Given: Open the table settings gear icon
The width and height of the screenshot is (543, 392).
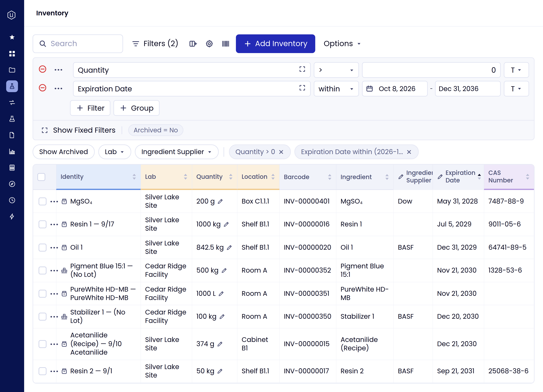Looking at the screenshot, I should [x=209, y=44].
